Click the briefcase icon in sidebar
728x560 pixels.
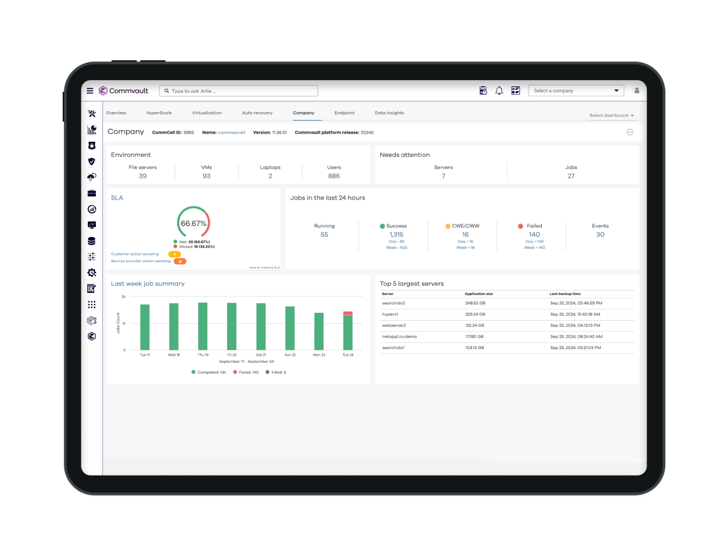pyautogui.click(x=92, y=193)
